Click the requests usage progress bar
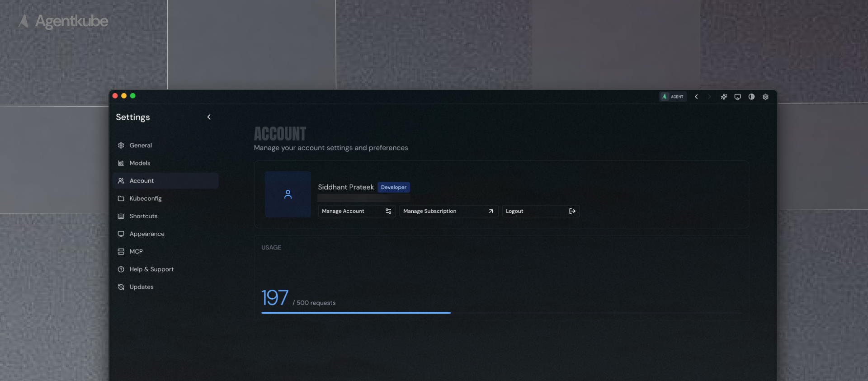 coord(501,313)
